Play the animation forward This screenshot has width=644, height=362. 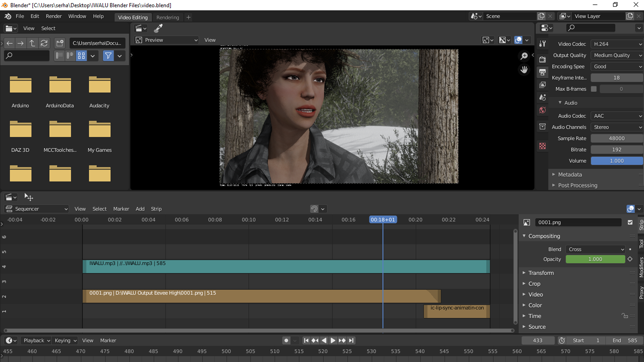pos(333,341)
